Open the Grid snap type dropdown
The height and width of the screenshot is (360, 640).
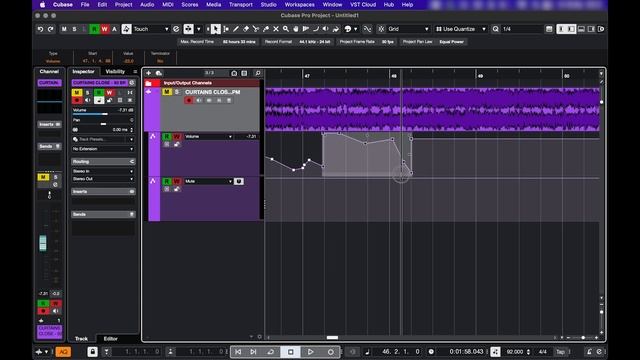(408, 29)
